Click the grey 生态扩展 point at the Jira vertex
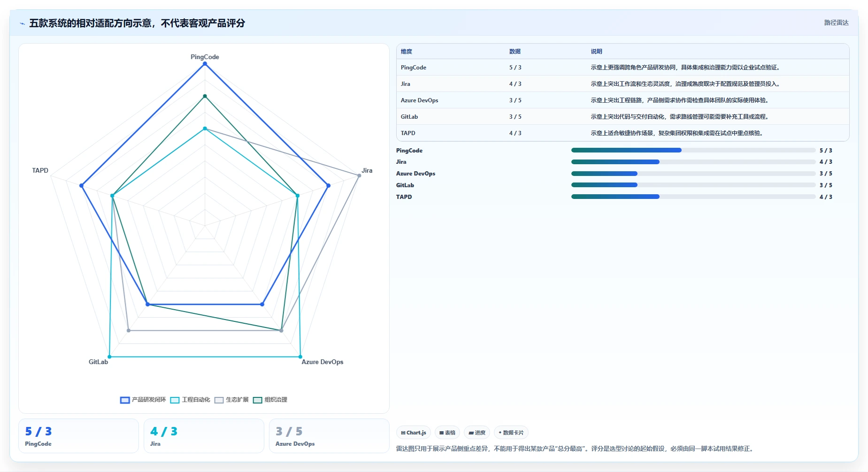Image resolution: width=868 pixels, height=472 pixels. coord(359,175)
